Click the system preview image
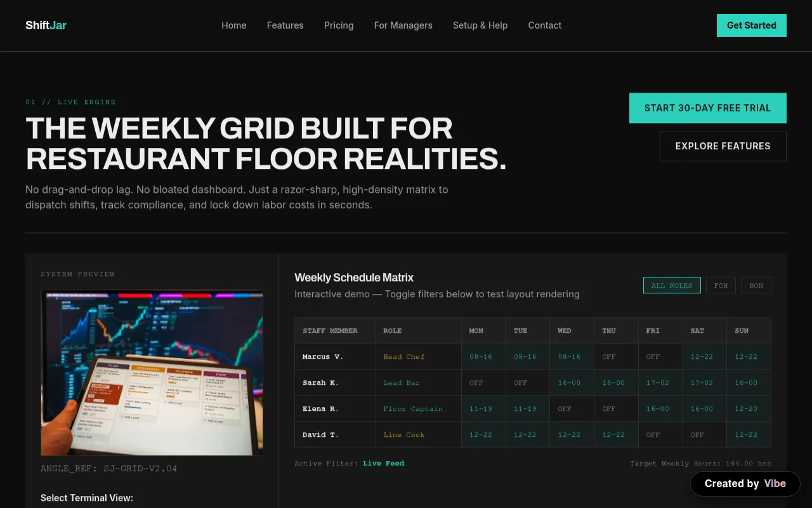The height and width of the screenshot is (508, 812). click(x=152, y=373)
